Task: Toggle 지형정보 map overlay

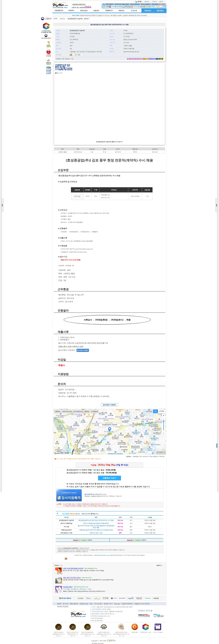Action: click(x=86, y=411)
